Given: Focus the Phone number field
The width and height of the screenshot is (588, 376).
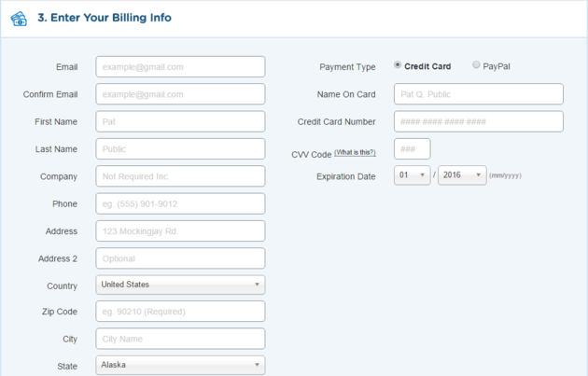Looking at the screenshot, I should pyautogui.click(x=180, y=203).
